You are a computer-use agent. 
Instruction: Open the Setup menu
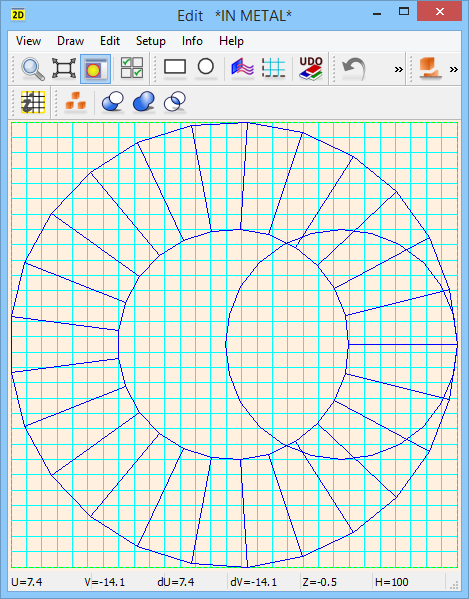click(x=150, y=41)
